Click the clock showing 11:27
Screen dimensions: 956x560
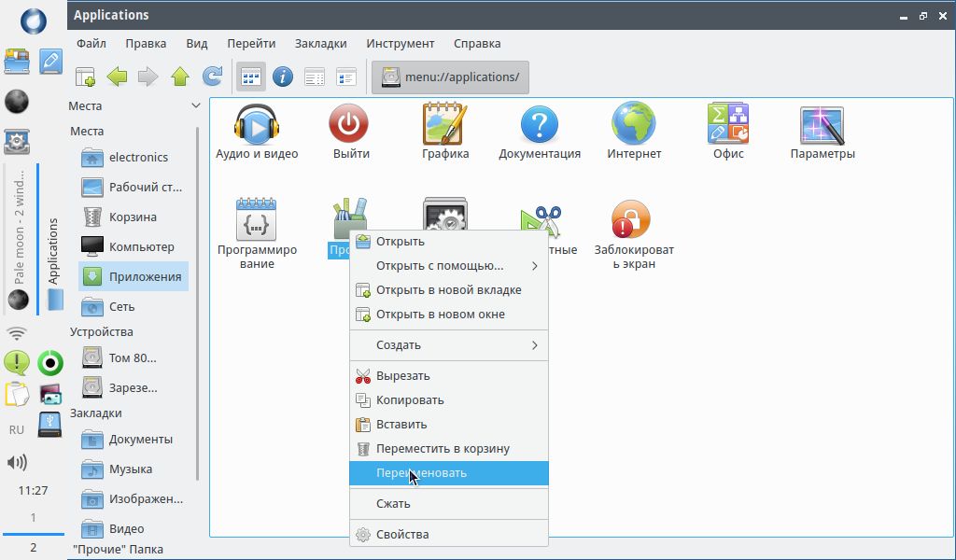33,491
